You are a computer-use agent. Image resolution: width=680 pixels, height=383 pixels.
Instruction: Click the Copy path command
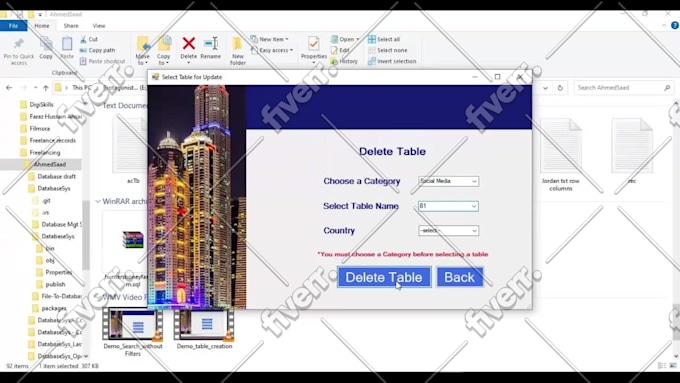98,50
